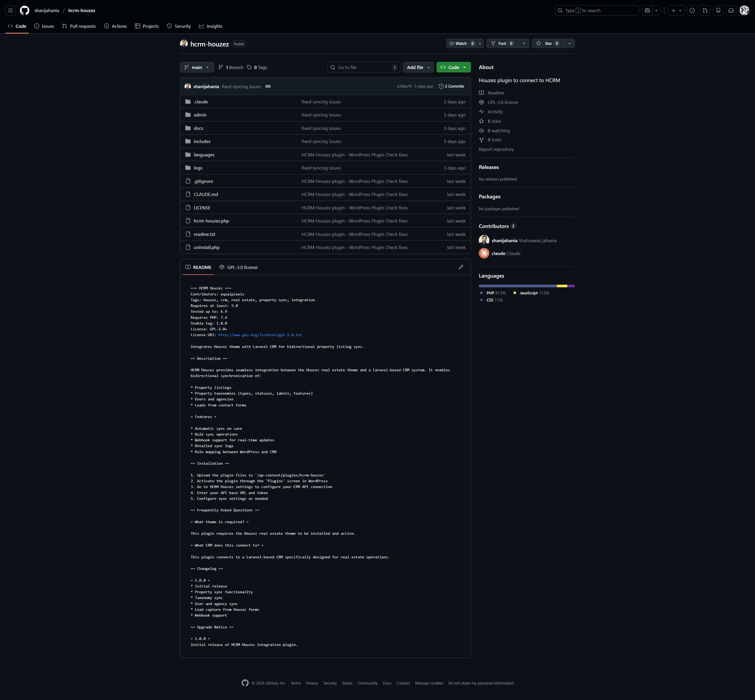Open the pull requests icon in top header

(x=705, y=10)
